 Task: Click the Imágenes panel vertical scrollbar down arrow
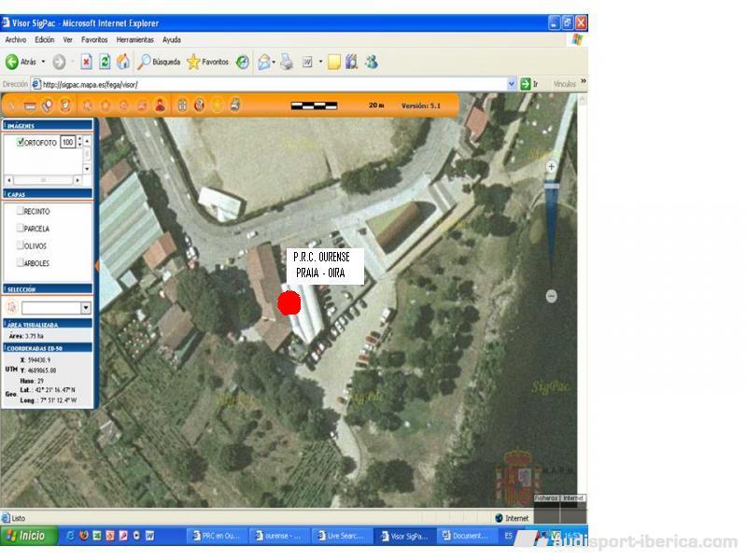(87, 169)
